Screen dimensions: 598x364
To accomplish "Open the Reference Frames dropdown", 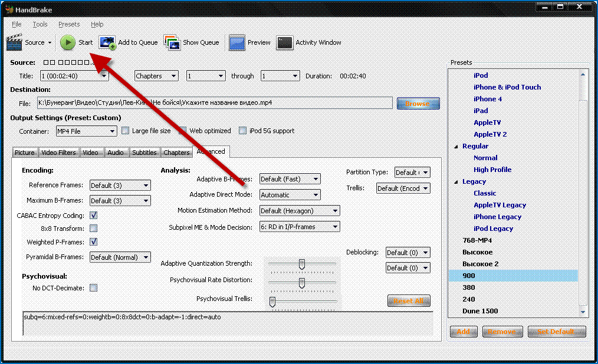I will click(x=120, y=186).
